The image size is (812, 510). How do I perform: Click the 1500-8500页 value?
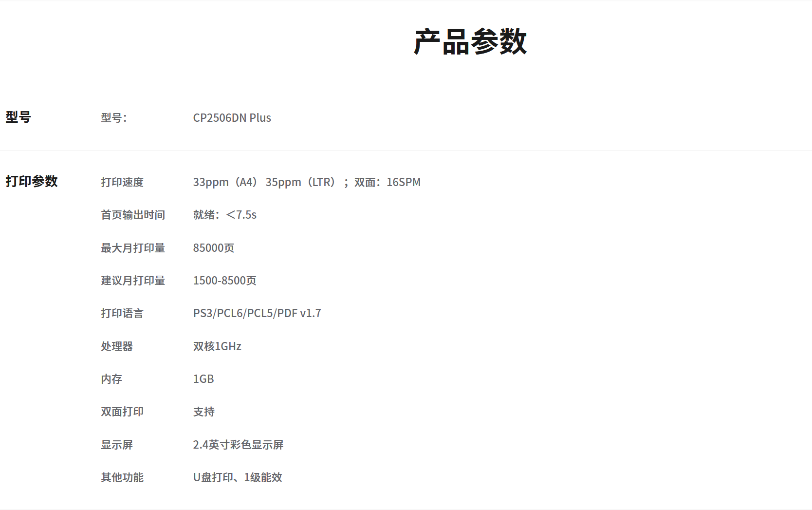tap(224, 281)
